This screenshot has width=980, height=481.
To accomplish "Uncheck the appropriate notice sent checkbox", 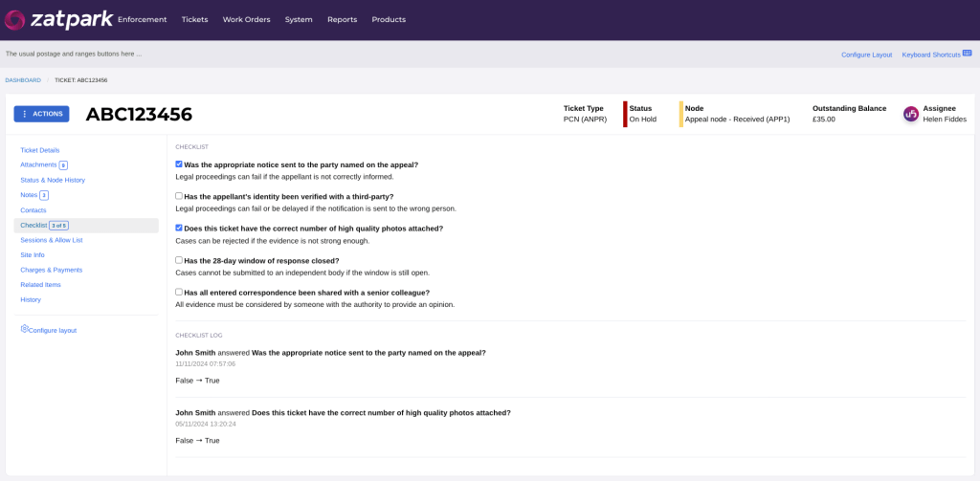I will click(179, 164).
